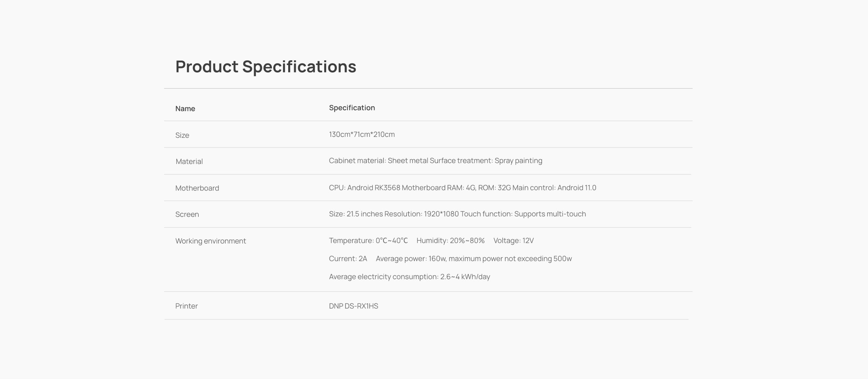Select the Motherboard row label
Screen dimensions: 868x379
coord(197,188)
